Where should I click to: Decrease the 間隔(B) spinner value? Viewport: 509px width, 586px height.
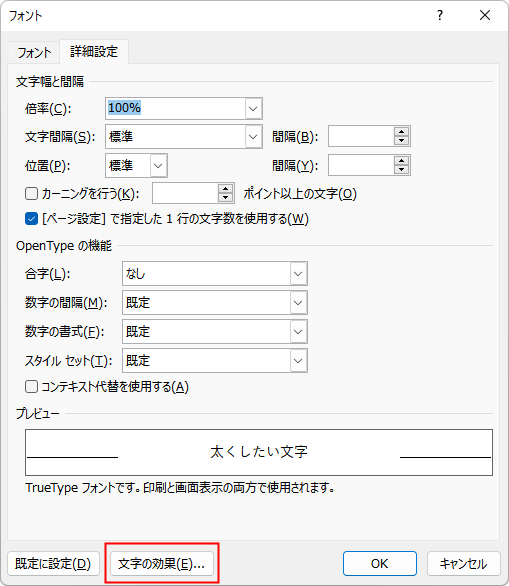click(x=401, y=141)
